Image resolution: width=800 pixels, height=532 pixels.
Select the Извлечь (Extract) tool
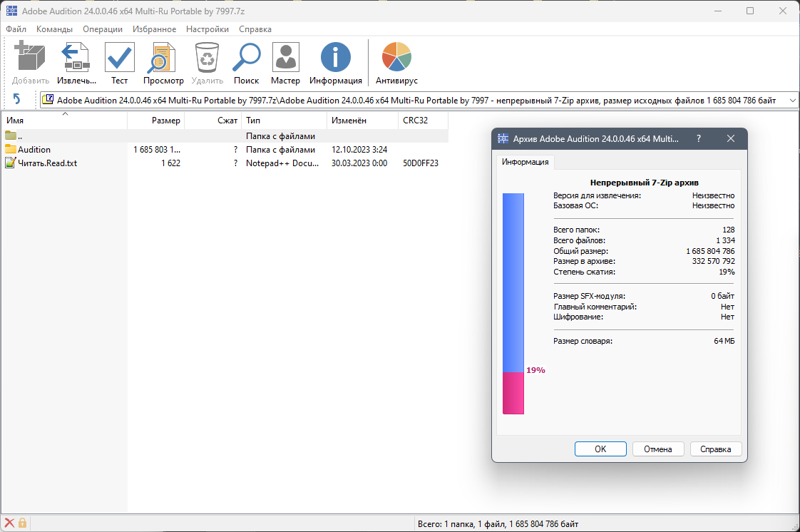click(x=75, y=57)
